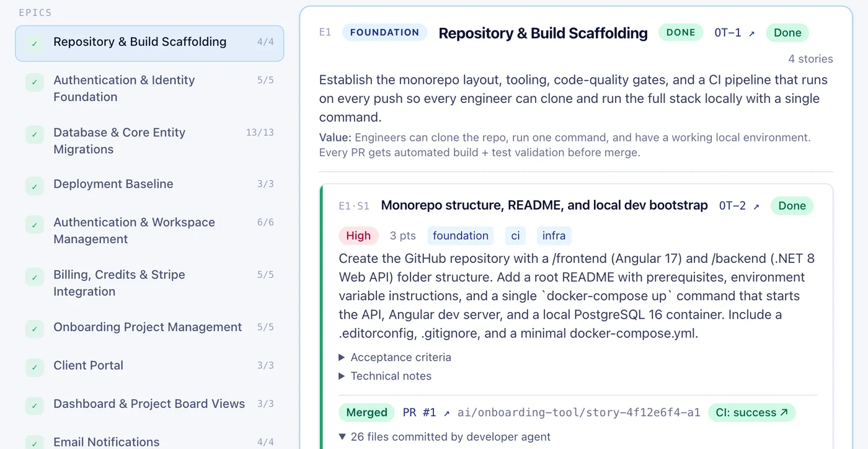The height and width of the screenshot is (449, 868).
Task: Click the green check icon beside Repository & Build Scaffolding
Action: click(x=35, y=43)
